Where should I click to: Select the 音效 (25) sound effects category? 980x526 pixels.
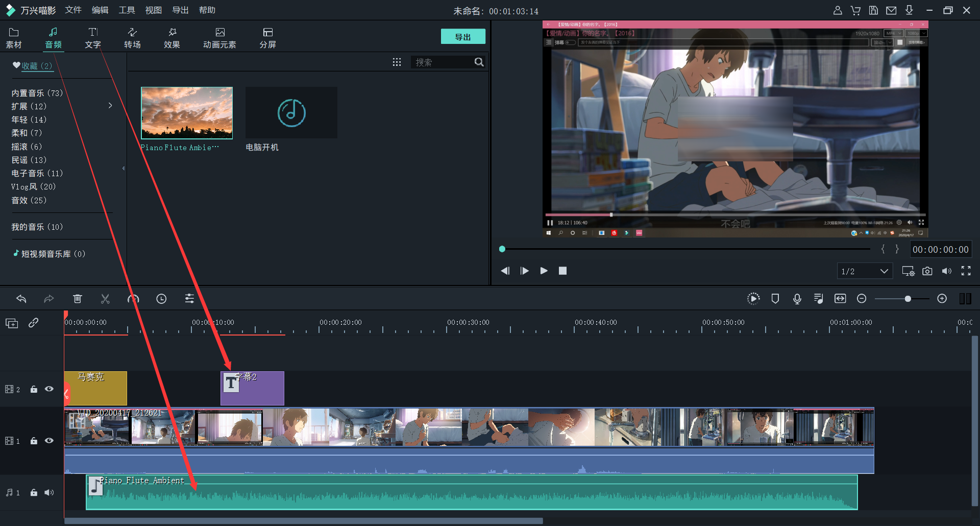29,200
